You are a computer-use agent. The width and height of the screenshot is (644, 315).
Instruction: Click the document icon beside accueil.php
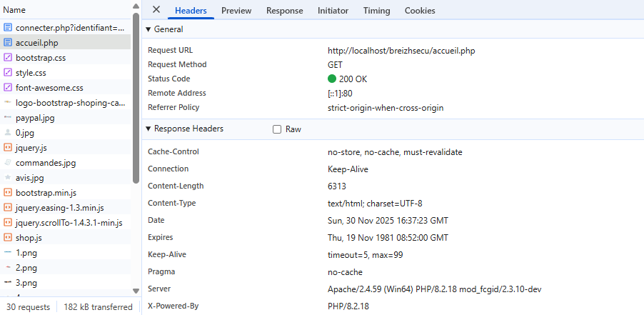pyautogui.click(x=8, y=43)
